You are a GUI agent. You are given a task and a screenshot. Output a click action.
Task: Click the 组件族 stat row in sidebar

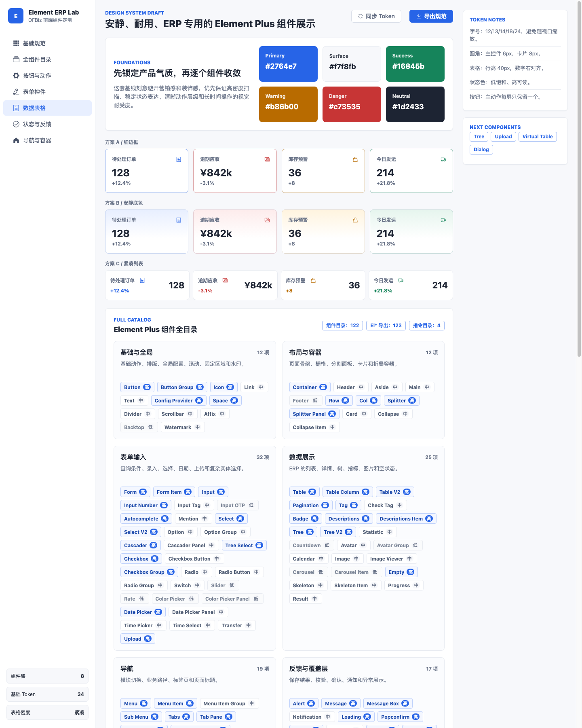(47, 676)
